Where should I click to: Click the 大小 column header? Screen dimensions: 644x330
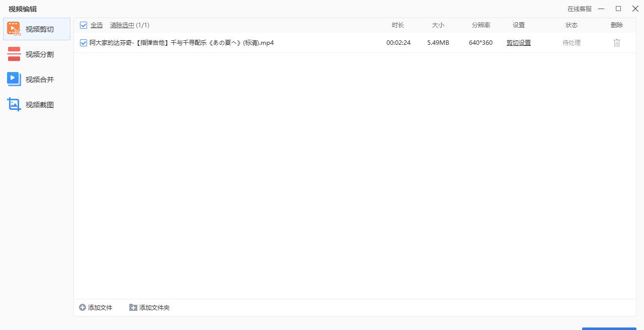(x=438, y=25)
